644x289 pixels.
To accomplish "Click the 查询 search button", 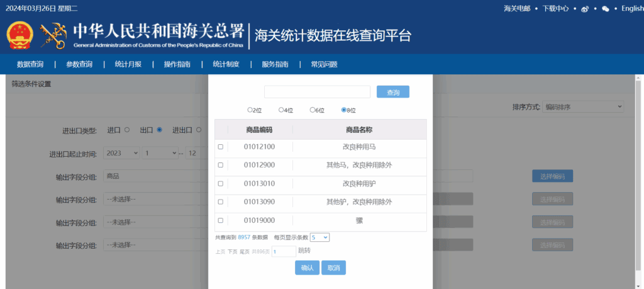I will point(392,92).
